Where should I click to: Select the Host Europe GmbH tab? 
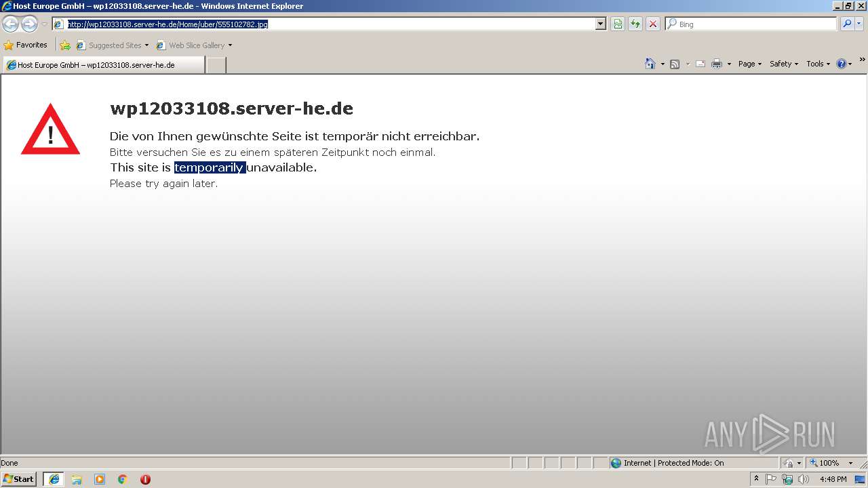pyautogui.click(x=103, y=65)
